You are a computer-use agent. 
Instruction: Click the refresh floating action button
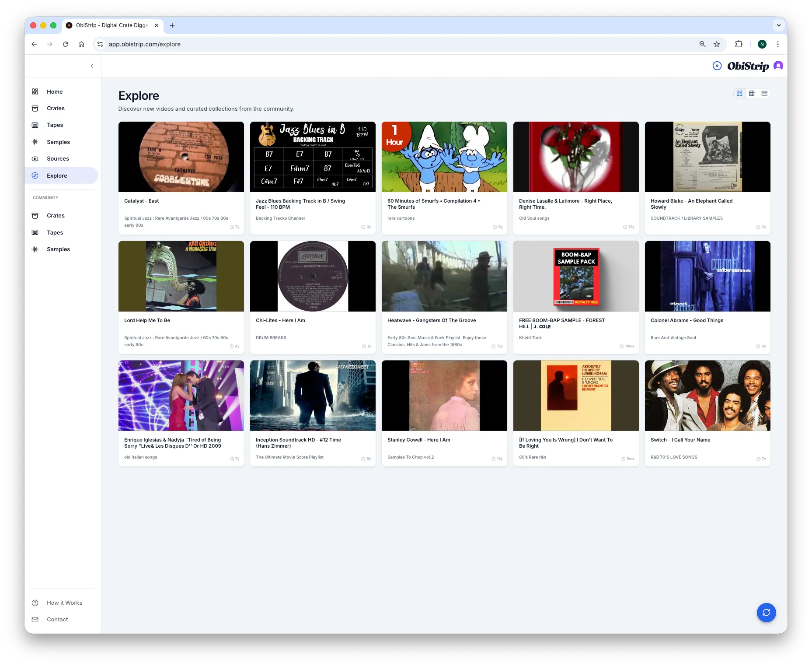tap(766, 613)
